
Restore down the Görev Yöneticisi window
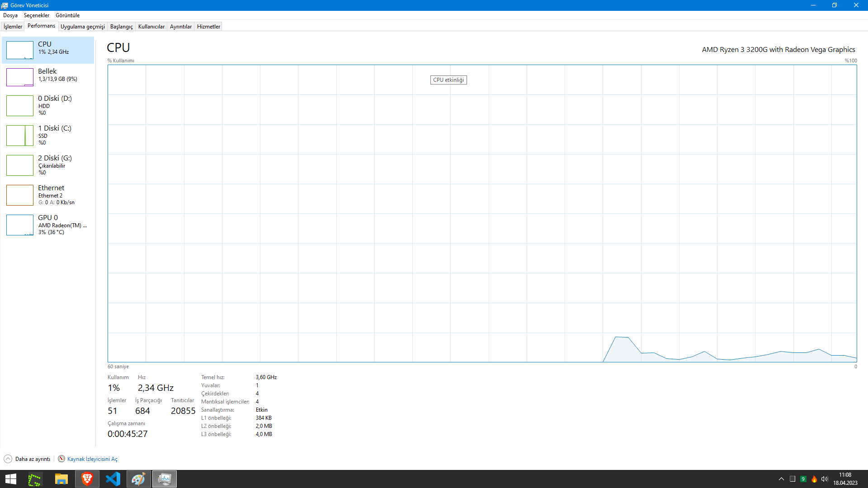point(835,5)
